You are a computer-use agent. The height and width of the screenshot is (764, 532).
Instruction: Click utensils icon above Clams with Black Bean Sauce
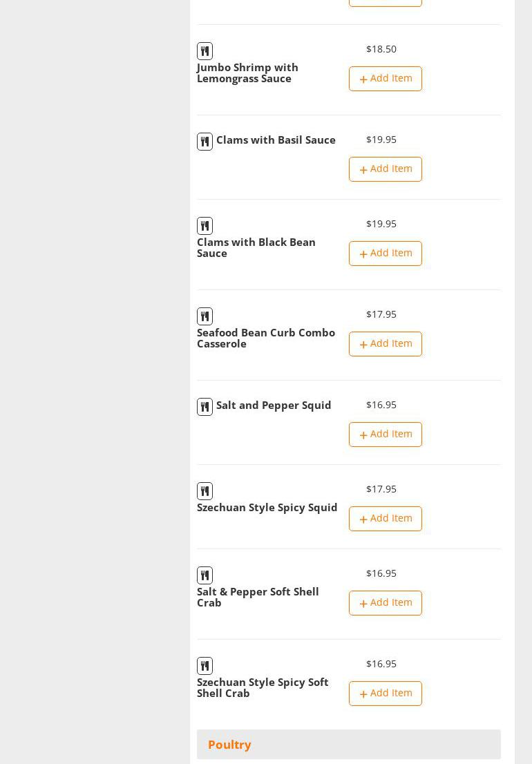click(205, 226)
